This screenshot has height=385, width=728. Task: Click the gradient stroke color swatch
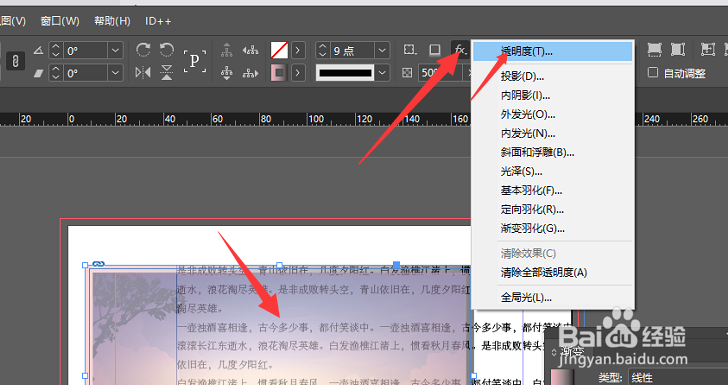[x=280, y=73]
